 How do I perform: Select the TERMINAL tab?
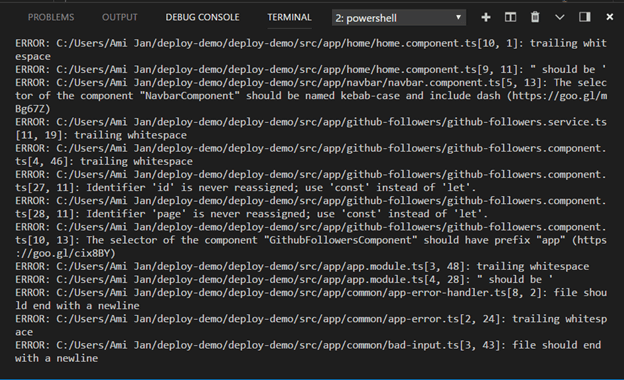click(289, 18)
